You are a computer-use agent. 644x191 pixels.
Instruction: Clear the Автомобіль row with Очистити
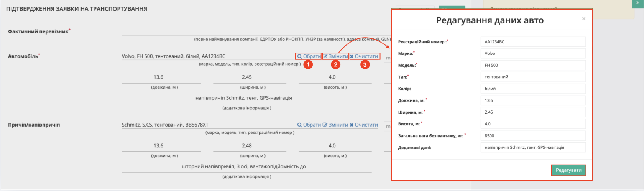click(x=364, y=56)
